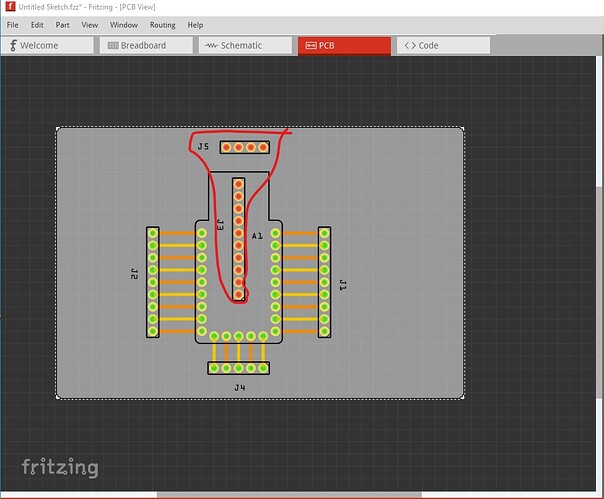
Task: Click the A1 part label
Action: click(257, 236)
